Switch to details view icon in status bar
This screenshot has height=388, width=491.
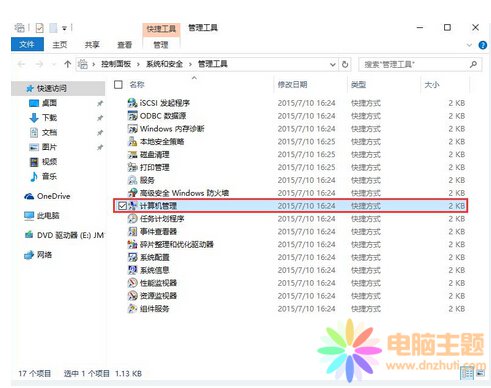(467, 373)
